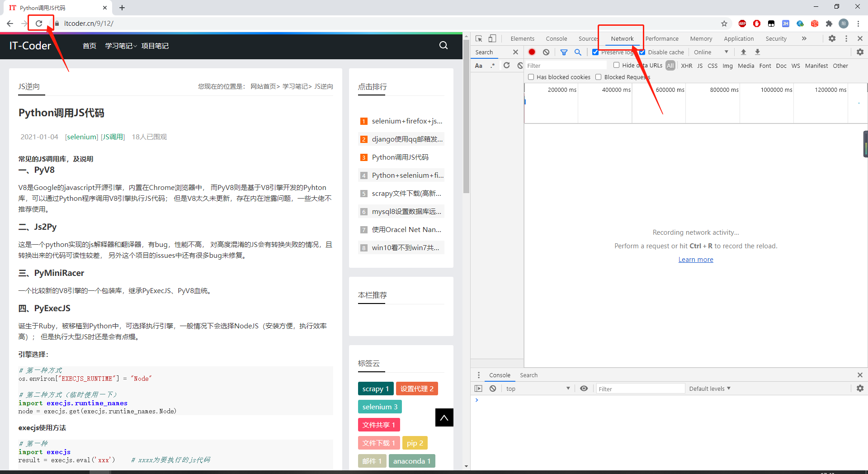
Task: Bookmark this page with star icon
Action: click(724, 24)
